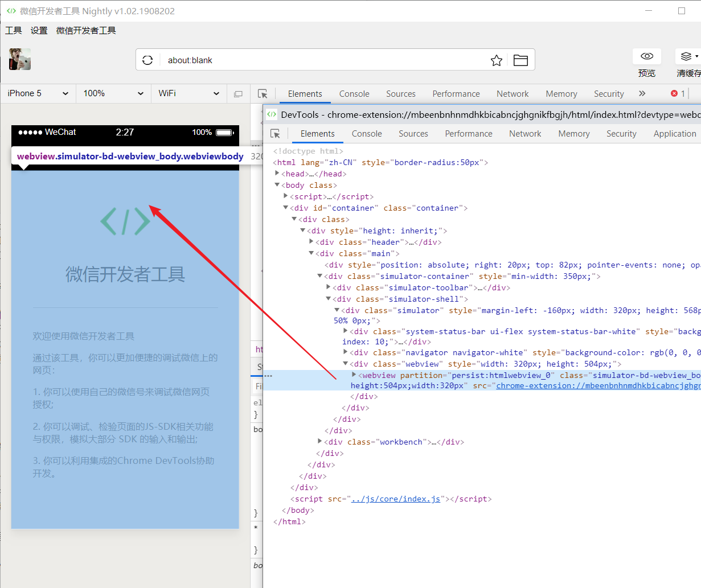Open the 100% zoom level dropdown
This screenshot has height=588, width=701.
[113, 93]
